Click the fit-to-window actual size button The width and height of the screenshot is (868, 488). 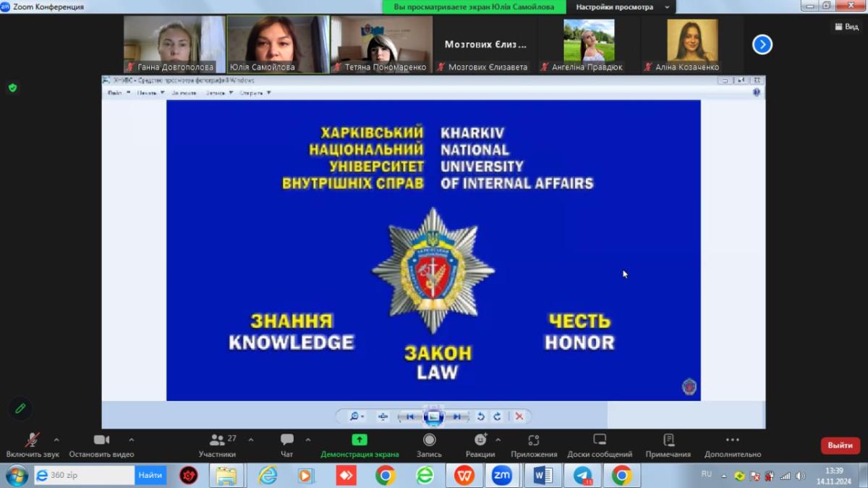point(383,416)
